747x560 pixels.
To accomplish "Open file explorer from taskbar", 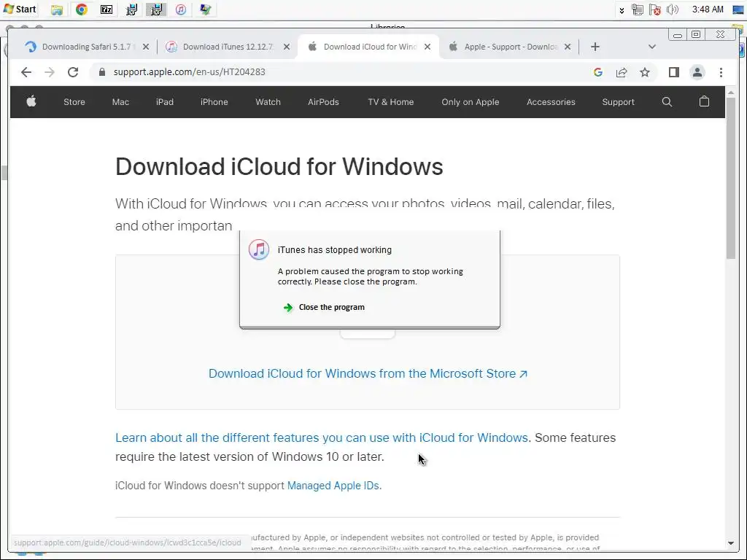I will pos(57,9).
